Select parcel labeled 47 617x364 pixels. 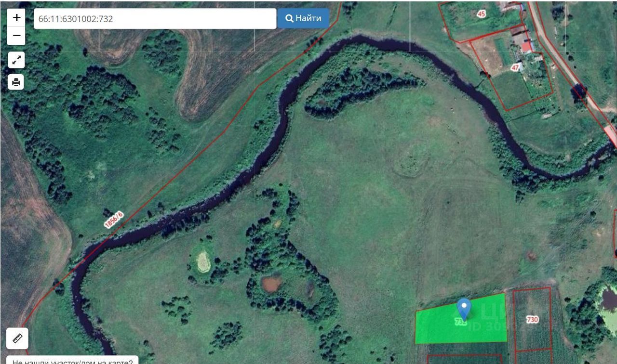tap(515, 67)
